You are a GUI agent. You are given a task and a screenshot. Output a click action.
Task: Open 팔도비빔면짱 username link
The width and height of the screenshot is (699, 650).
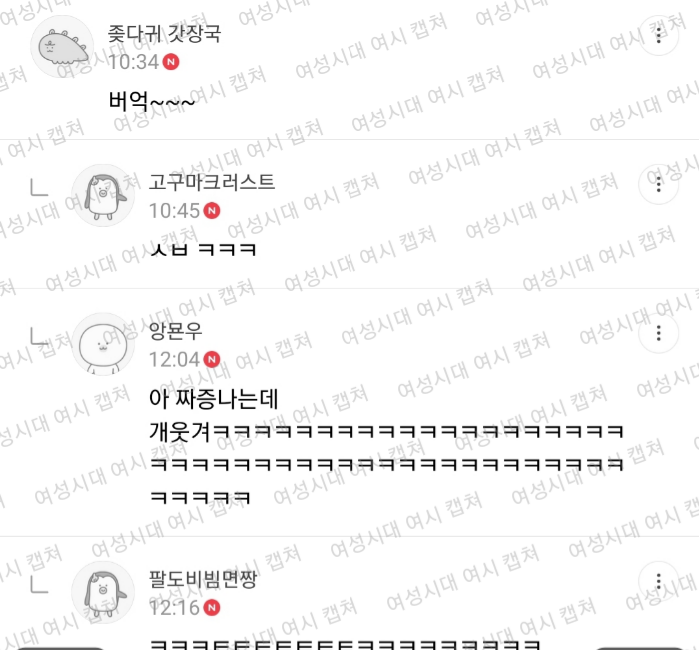point(203,579)
